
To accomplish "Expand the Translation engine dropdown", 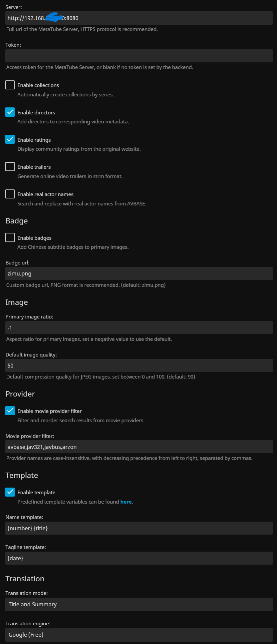I will click(x=139, y=635).
